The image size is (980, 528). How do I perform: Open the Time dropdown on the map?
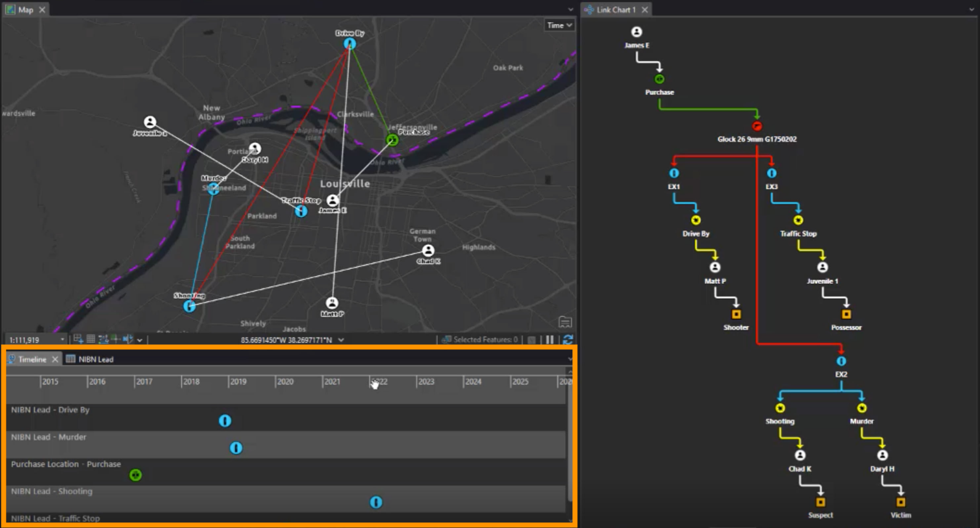pos(559,25)
